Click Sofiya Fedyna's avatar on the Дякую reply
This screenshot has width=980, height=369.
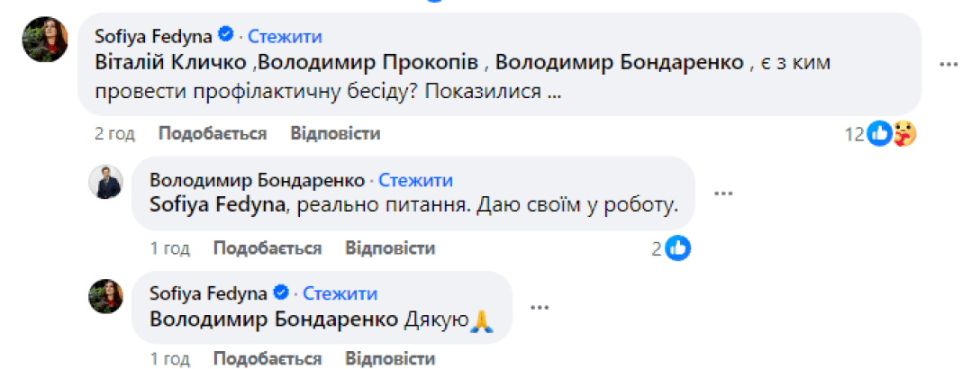(x=104, y=295)
